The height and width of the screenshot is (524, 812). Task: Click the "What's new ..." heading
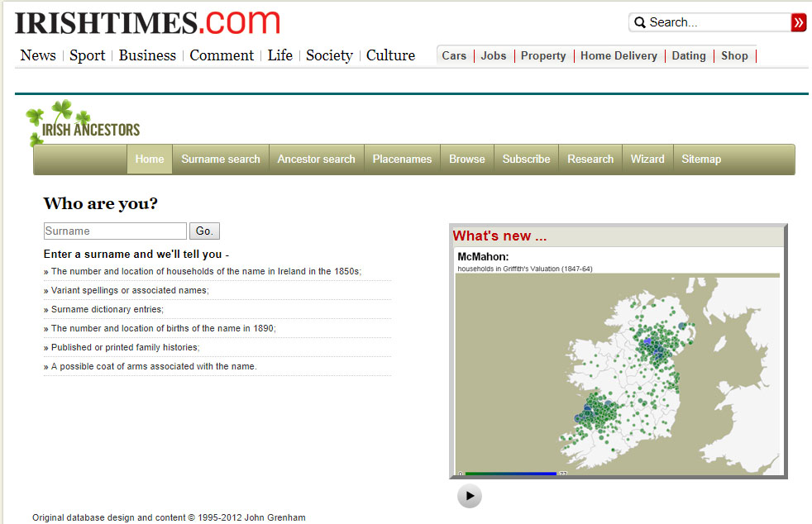point(499,236)
